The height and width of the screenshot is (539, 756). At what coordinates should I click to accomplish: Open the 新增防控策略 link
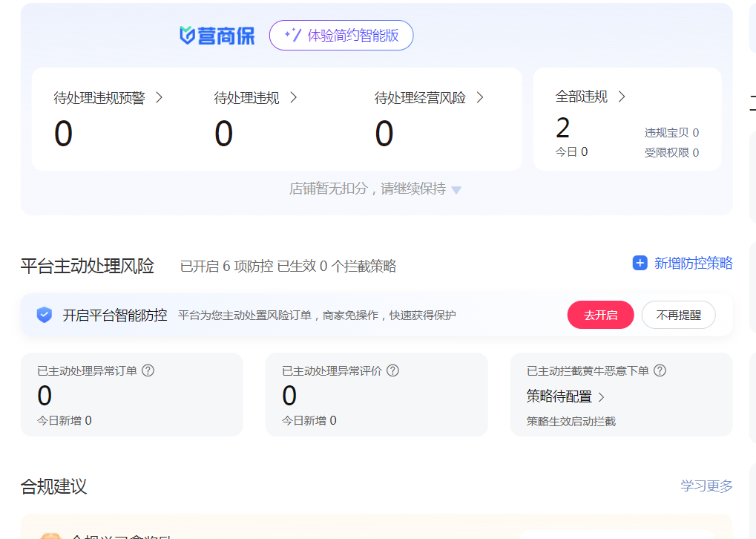693,263
